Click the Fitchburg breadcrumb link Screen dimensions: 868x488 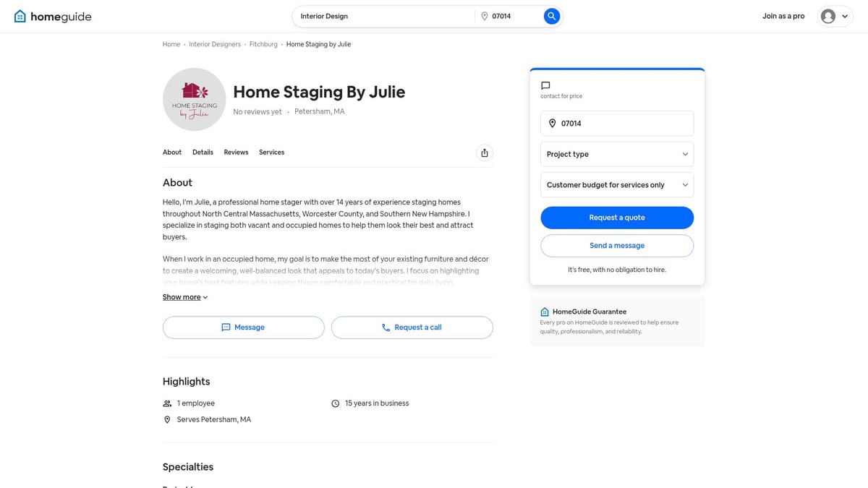click(263, 44)
